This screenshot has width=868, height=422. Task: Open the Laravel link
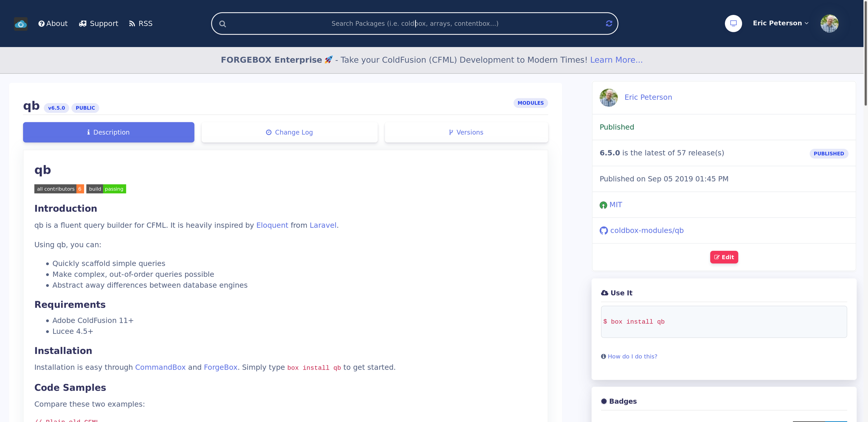click(x=323, y=225)
